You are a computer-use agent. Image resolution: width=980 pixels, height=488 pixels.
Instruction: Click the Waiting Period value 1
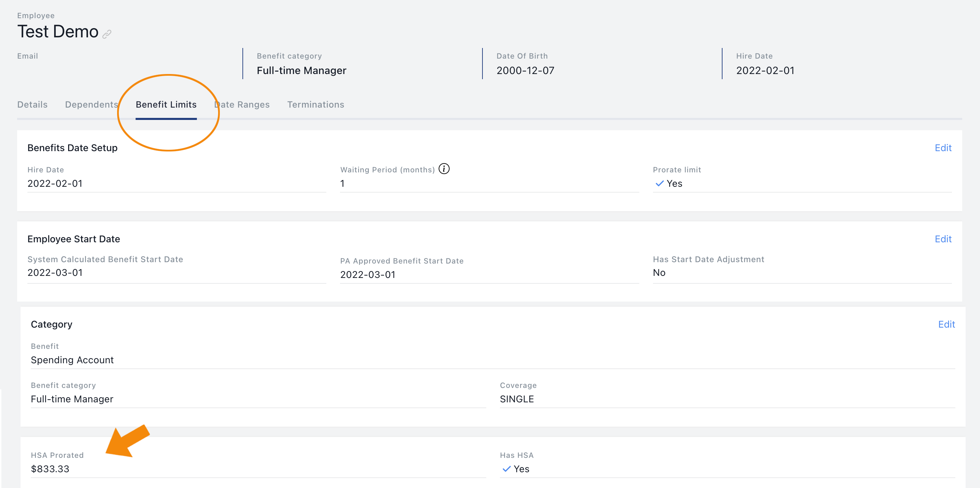[x=342, y=183]
